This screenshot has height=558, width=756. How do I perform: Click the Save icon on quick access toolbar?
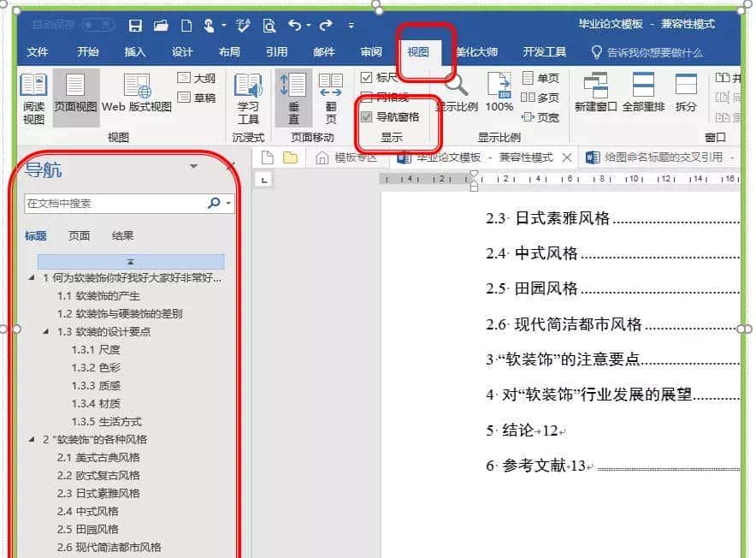(x=135, y=25)
